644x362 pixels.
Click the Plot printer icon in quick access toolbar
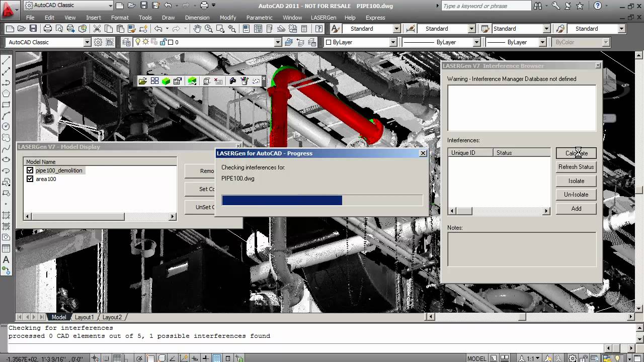[x=204, y=6]
